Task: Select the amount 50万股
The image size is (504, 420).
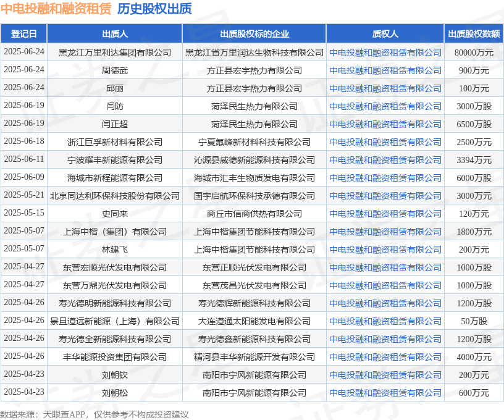Action: (474, 321)
